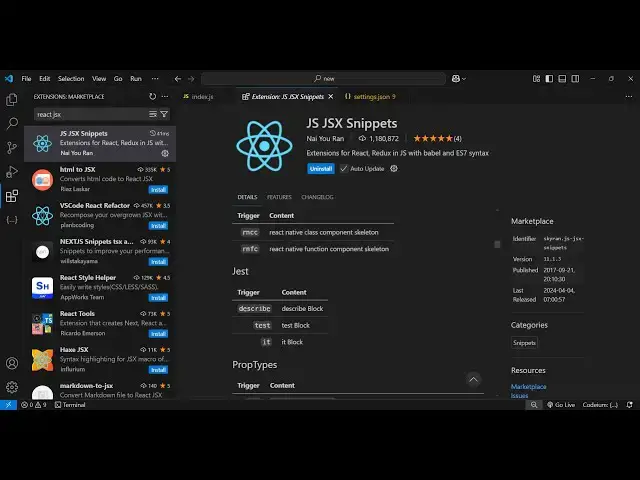Screen dimensions: 640x480
Task: Go back with the navigation arrow
Action: [x=178, y=79]
